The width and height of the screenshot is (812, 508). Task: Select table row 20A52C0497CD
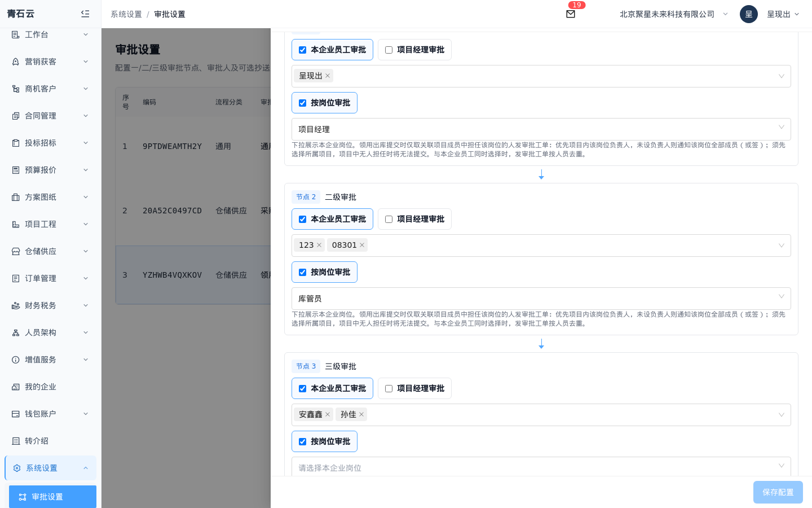pos(193,211)
